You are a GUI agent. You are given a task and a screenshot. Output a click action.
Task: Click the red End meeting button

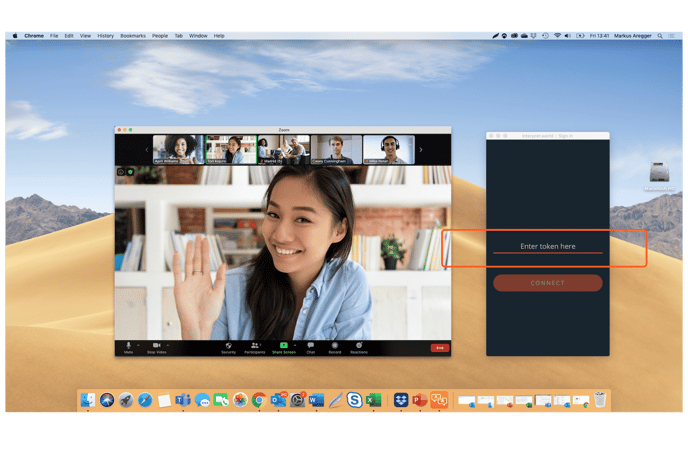[440, 348]
